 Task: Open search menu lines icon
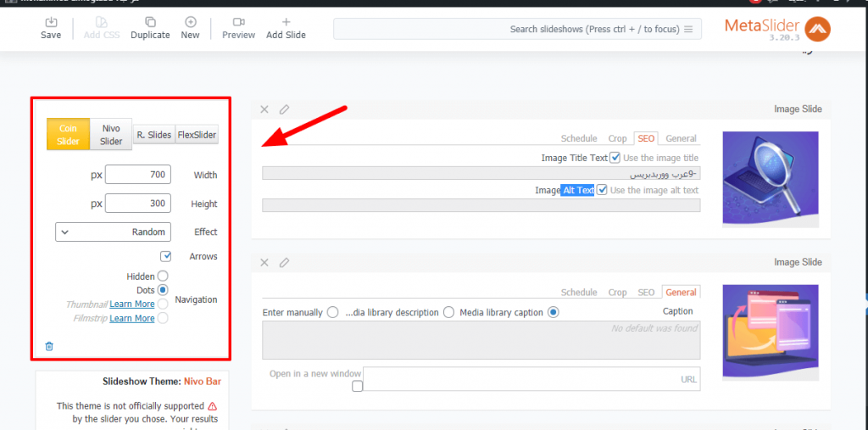pos(688,29)
